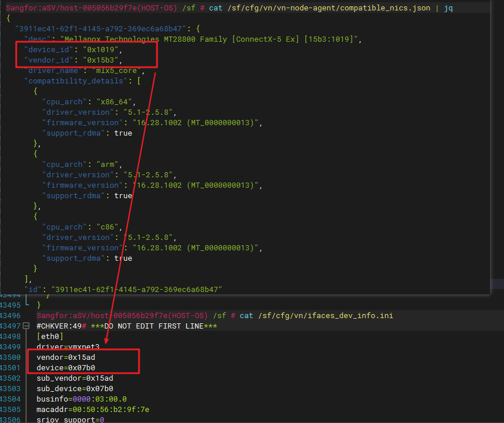Click line number 43498 in the gutter
Screen dimensions: 504x423
pos(10,337)
